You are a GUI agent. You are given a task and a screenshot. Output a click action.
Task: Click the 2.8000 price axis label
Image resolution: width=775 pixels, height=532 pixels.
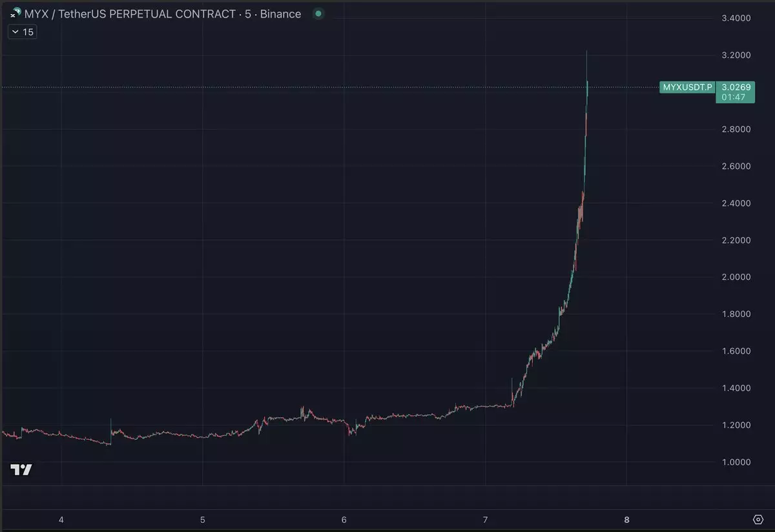click(736, 129)
